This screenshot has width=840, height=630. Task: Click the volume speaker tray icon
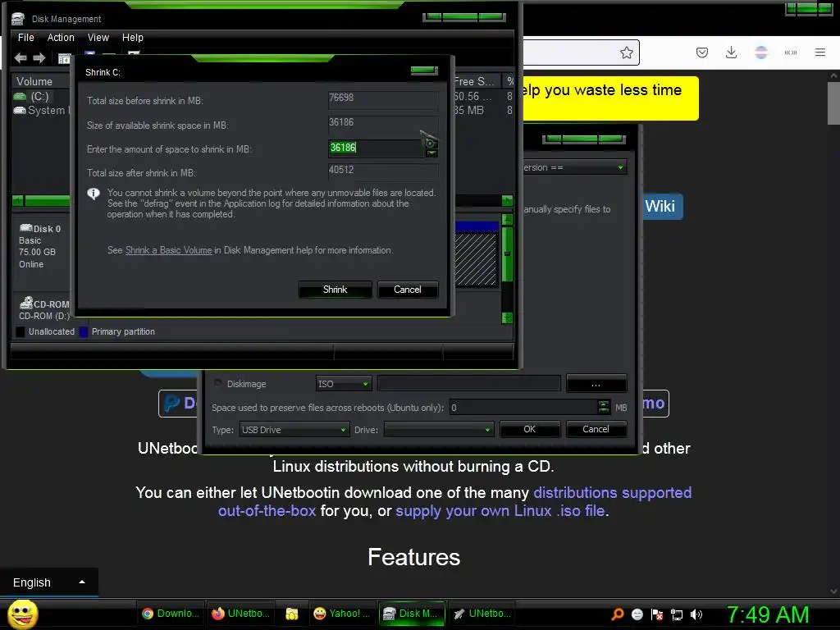point(696,614)
